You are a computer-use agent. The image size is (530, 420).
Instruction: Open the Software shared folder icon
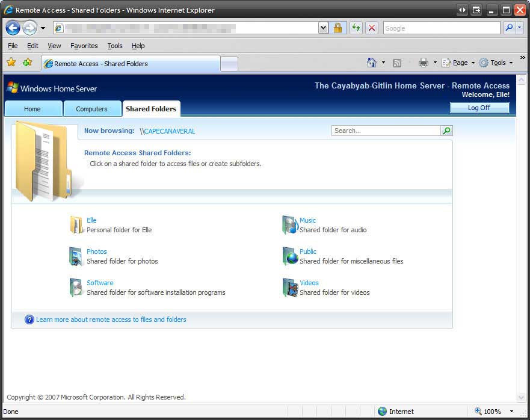(x=76, y=287)
